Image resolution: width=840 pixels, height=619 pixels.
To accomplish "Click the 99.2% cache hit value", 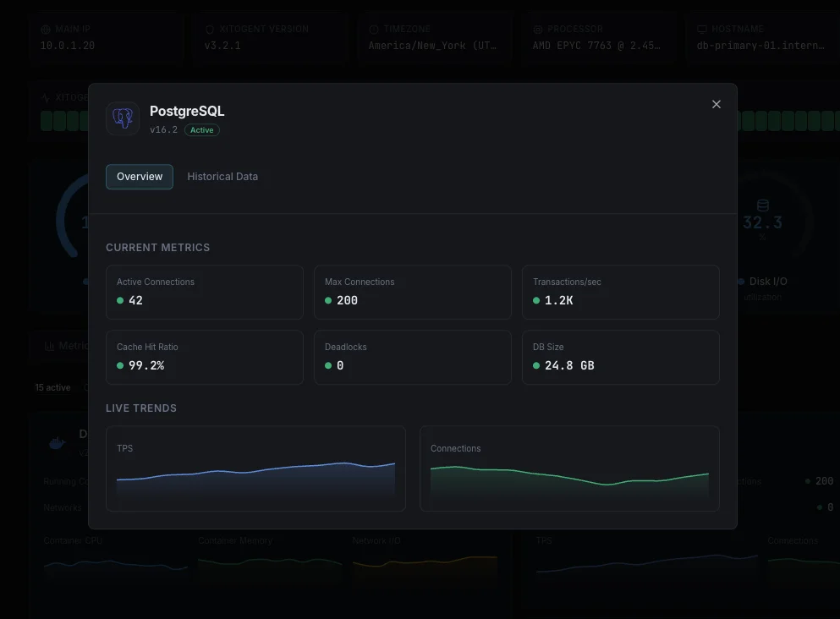I will pos(146,365).
